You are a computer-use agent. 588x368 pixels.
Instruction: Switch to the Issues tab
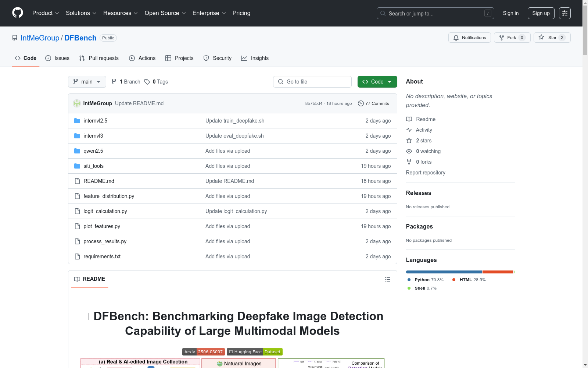(x=57, y=58)
